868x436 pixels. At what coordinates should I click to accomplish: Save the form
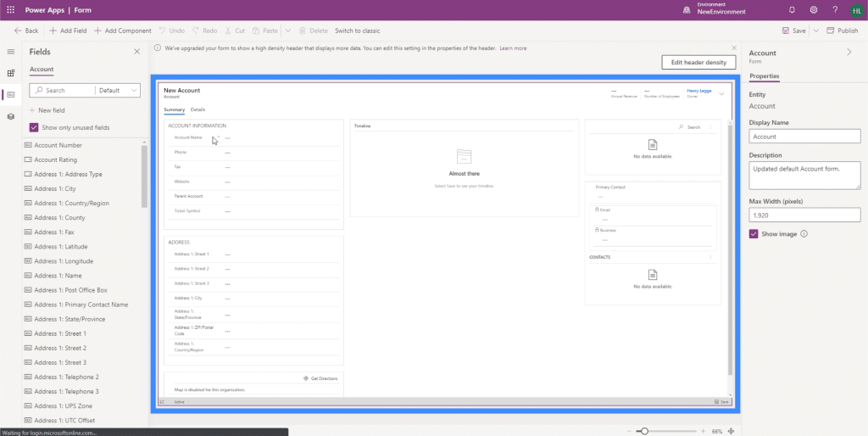[x=793, y=31]
